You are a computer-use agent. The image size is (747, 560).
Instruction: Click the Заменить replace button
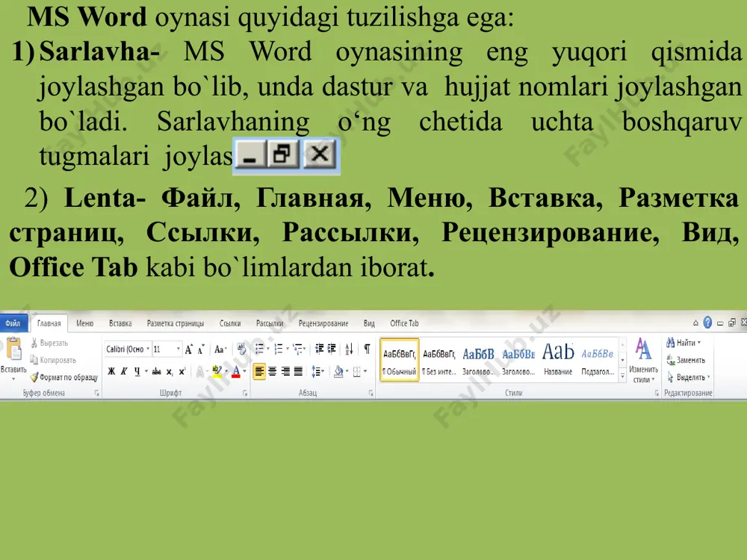tap(686, 360)
